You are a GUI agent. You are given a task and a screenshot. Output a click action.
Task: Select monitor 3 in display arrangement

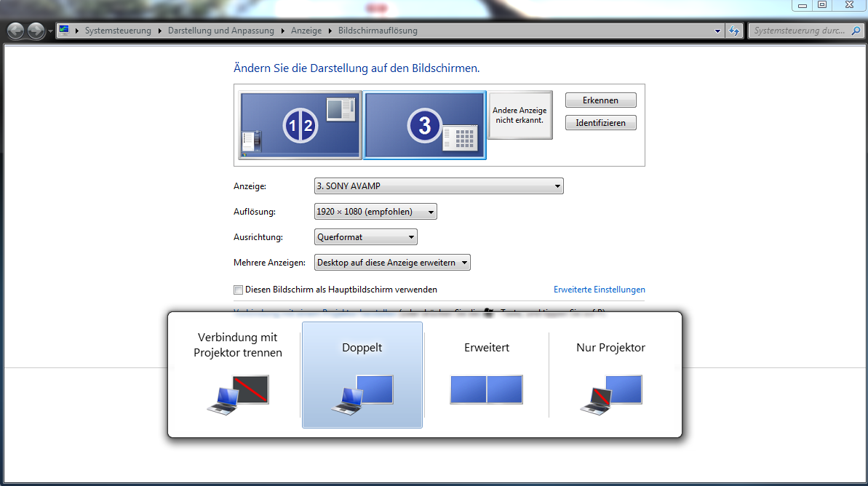pos(425,126)
